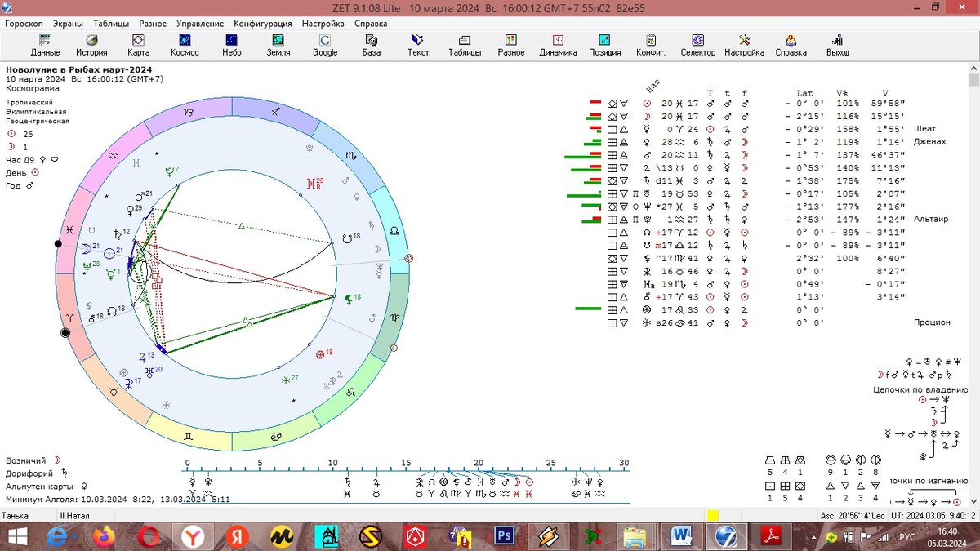Launch Opera from the taskbar
The width and height of the screenshot is (980, 551).
149,536
